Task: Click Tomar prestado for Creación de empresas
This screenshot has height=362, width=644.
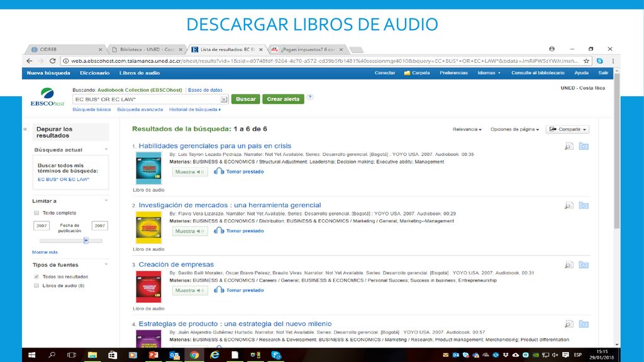Action: pyautogui.click(x=238, y=290)
